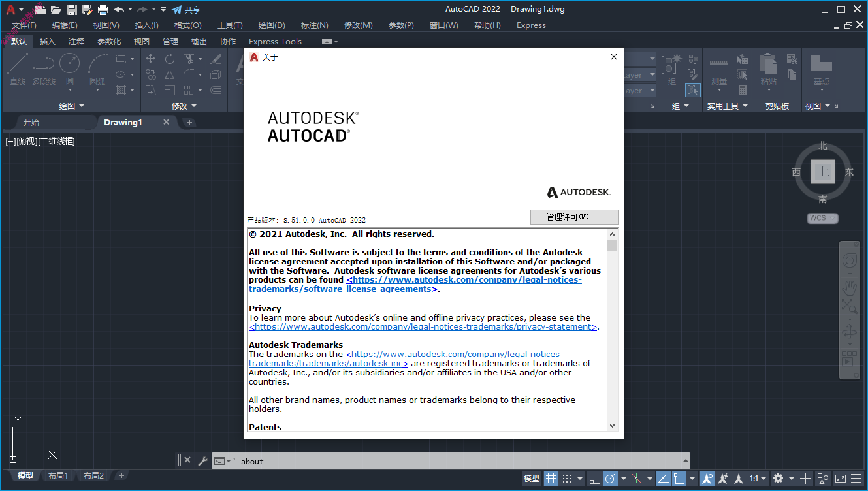Click the 共享 share button
Screen dimensions: 868x491
pos(186,9)
